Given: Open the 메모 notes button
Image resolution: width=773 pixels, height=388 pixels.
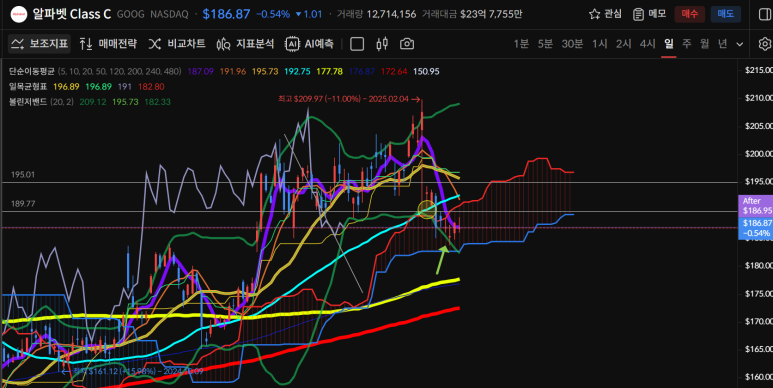Looking at the screenshot, I should click(649, 14).
